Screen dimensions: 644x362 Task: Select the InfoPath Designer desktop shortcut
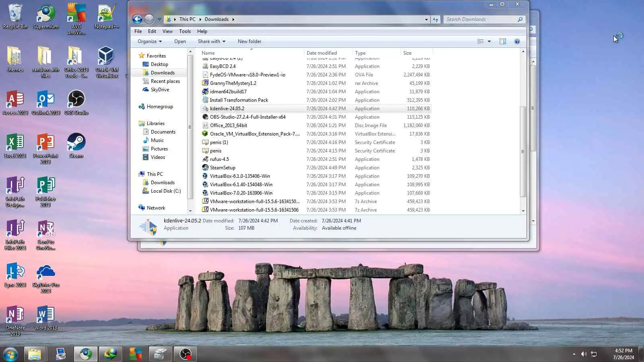pyautogui.click(x=15, y=192)
